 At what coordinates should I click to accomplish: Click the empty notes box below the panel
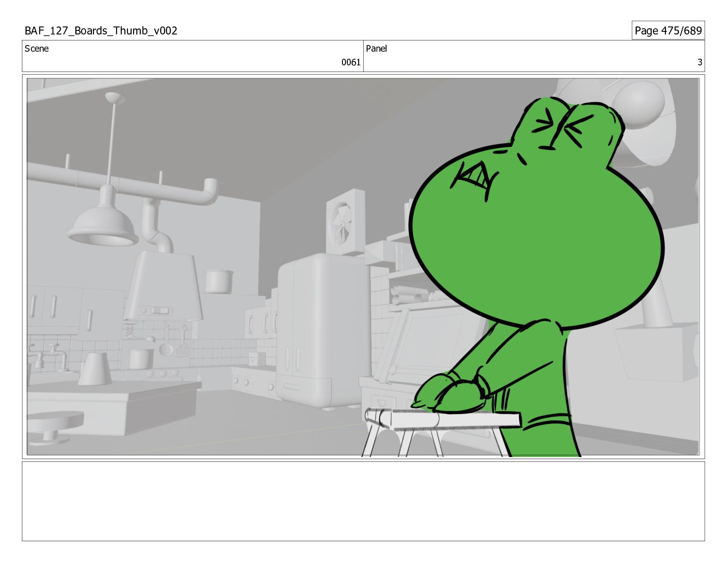click(x=363, y=501)
